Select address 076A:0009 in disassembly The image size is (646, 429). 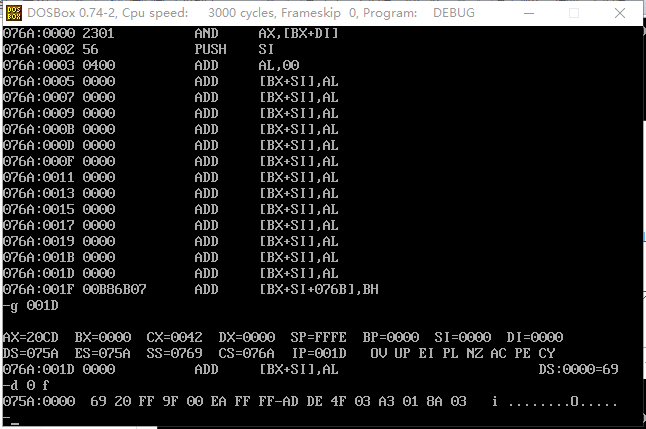(39, 113)
